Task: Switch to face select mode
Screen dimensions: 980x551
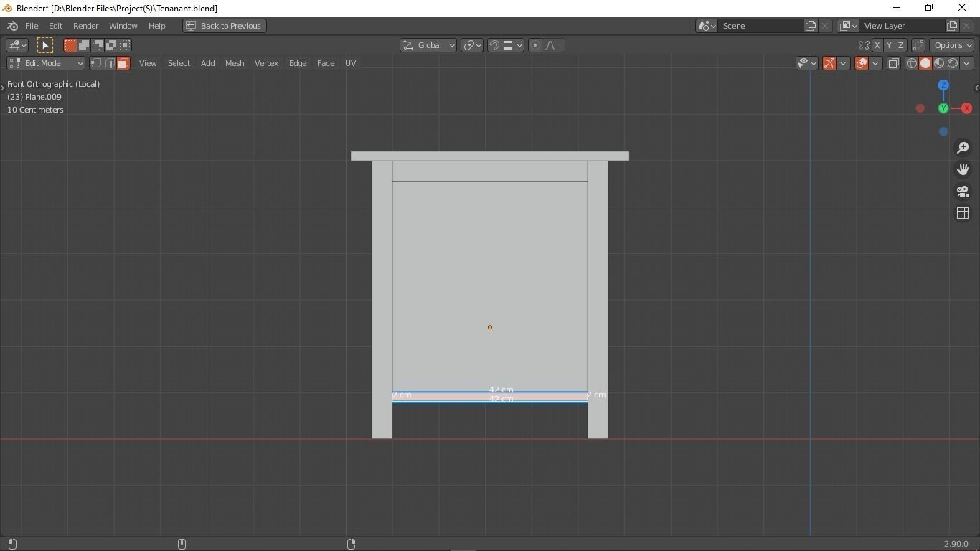Action: [123, 63]
